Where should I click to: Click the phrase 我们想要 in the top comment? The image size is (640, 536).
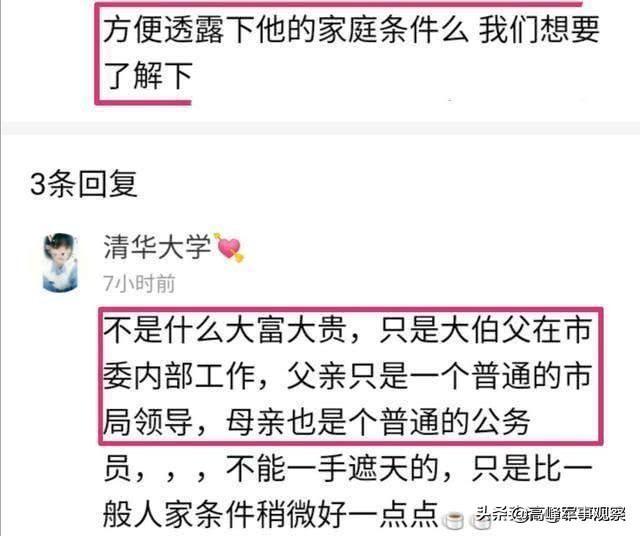[x=538, y=29]
